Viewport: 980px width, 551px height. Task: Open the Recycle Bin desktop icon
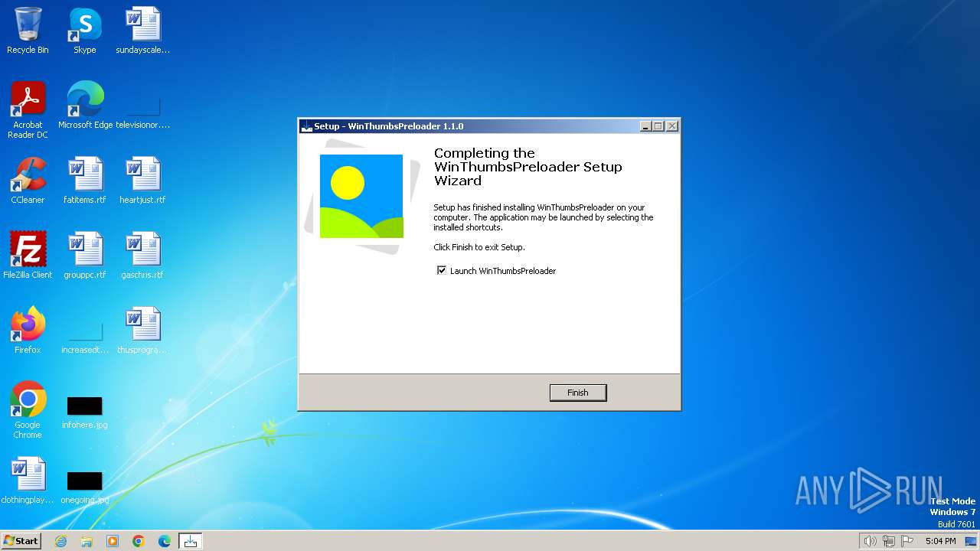click(x=28, y=31)
